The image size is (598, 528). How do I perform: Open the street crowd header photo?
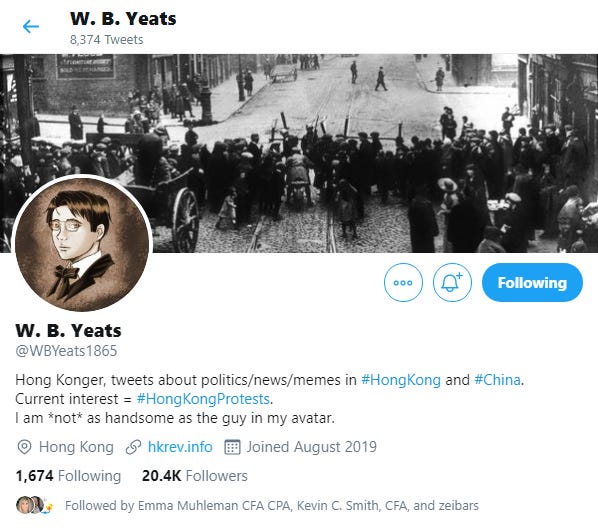(299, 153)
